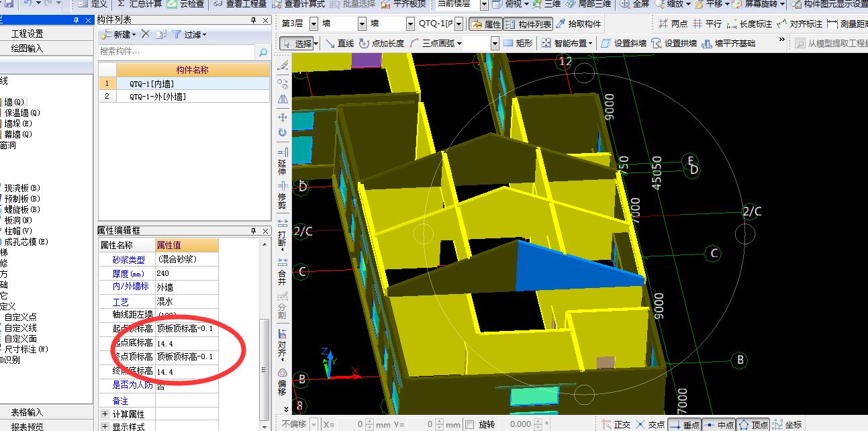
Task: Run 云检查 cloud check
Action: coord(185,4)
